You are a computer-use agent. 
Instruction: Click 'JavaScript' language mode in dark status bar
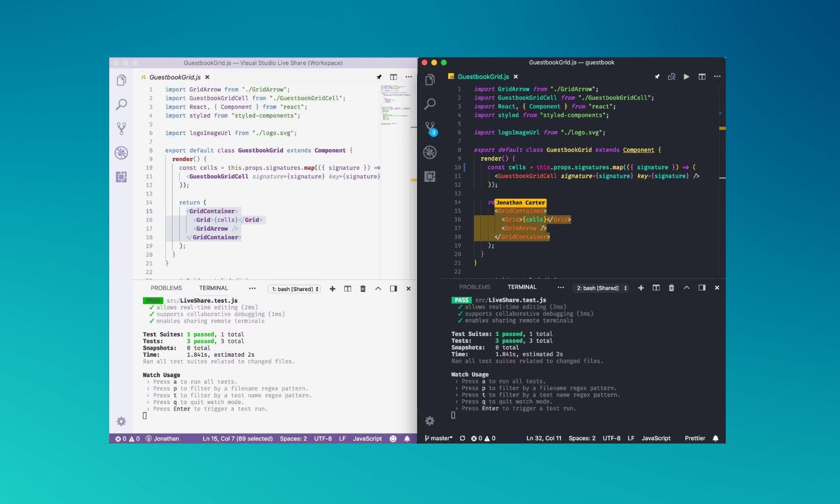coord(656,438)
